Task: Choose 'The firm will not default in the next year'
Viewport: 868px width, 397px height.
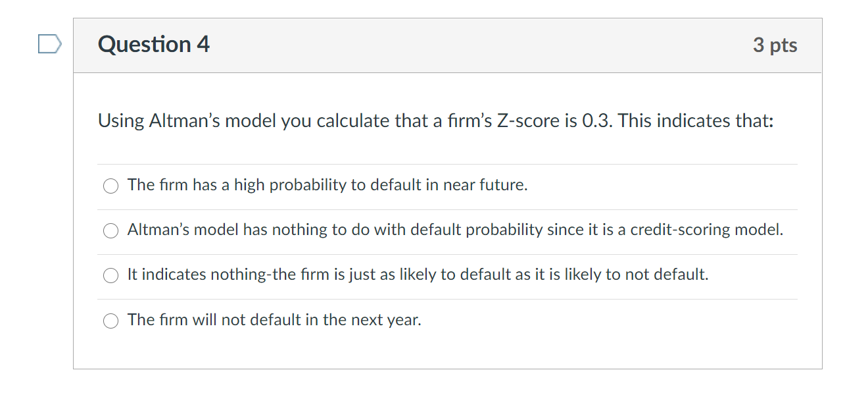Action: tap(276, 320)
